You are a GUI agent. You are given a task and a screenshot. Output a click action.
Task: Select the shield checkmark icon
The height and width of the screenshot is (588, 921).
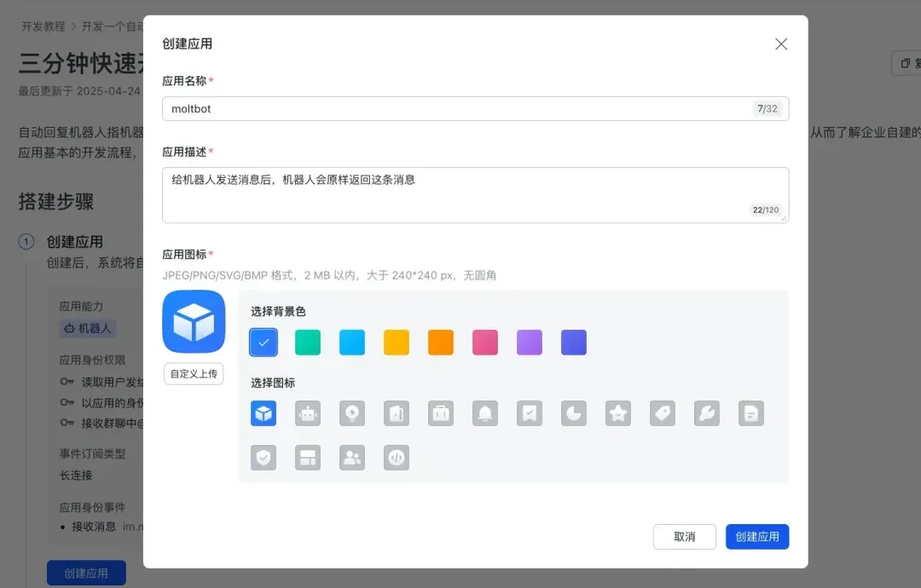[x=264, y=458]
